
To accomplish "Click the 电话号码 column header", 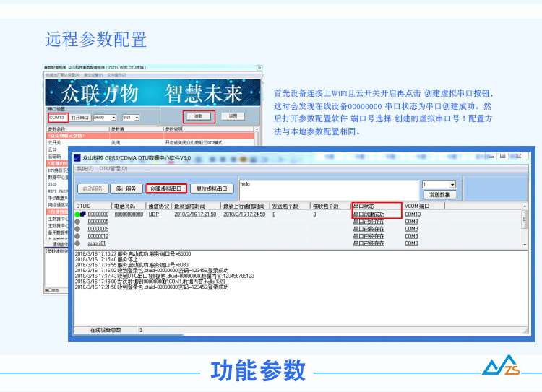I will [x=129, y=206].
